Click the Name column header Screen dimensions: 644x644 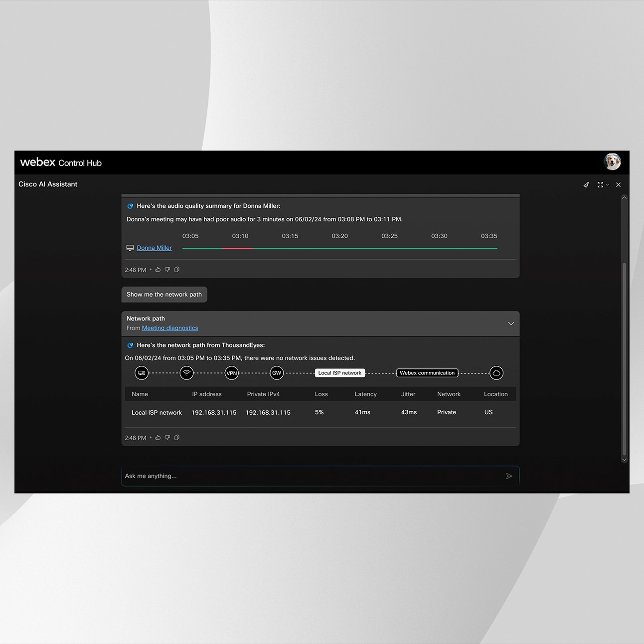[x=140, y=394]
